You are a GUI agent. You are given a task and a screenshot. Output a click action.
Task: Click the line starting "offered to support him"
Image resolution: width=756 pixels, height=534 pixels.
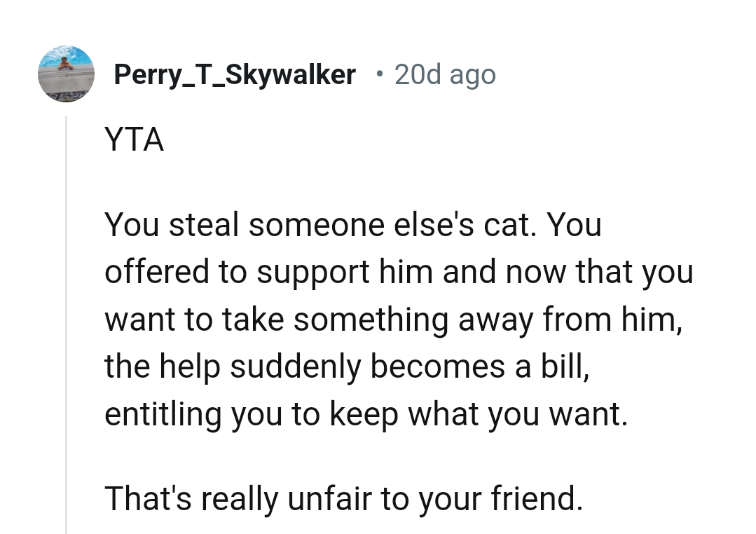(x=398, y=273)
